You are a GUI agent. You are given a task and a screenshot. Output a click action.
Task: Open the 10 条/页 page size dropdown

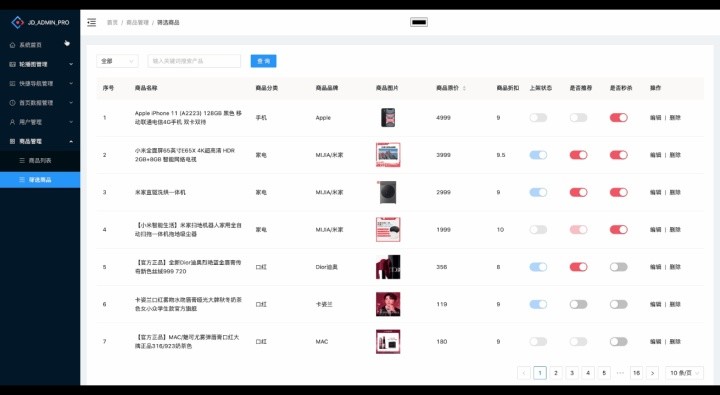(x=685, y=373)
